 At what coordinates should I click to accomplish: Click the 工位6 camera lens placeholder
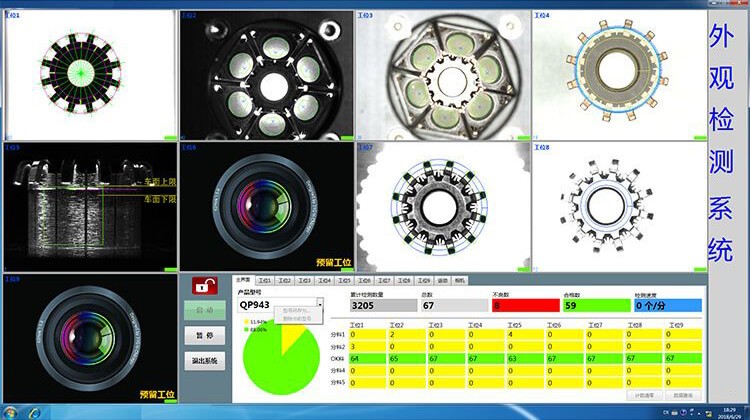pos(266,207)
